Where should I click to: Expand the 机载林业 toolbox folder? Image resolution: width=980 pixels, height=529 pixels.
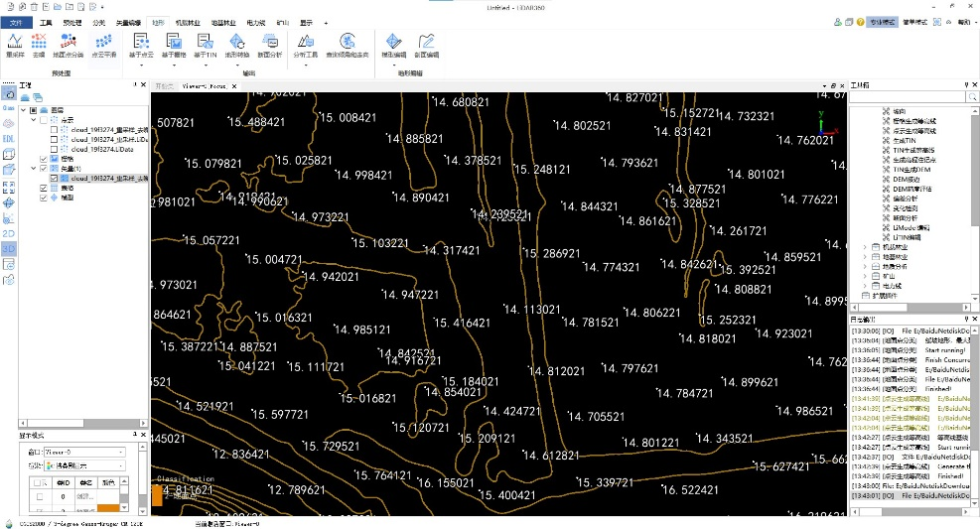tap(865, 247)
